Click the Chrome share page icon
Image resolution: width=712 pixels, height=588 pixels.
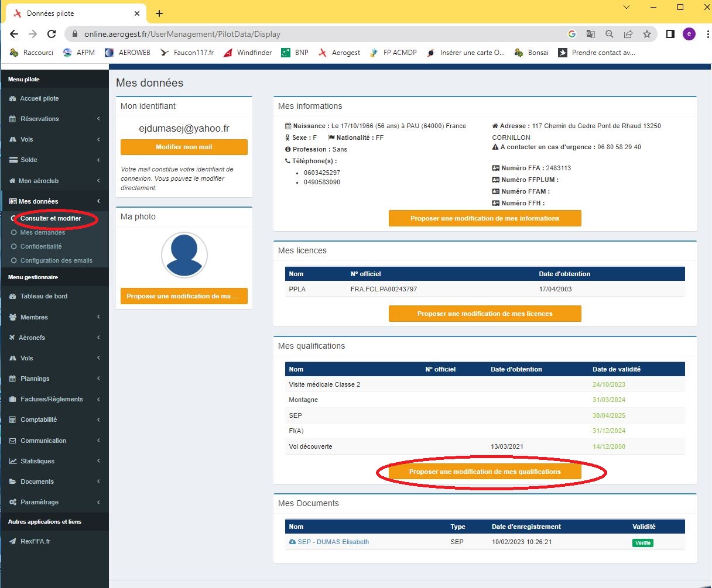click(628, 34)
